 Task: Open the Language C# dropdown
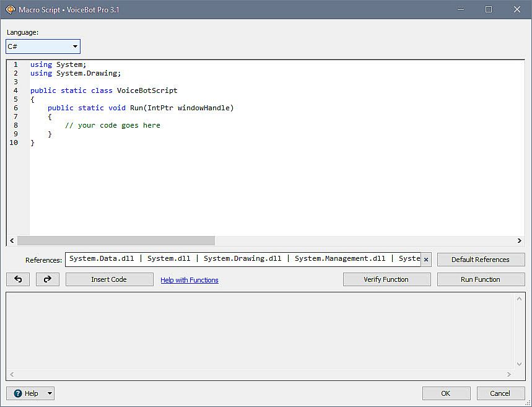(43, 46)
